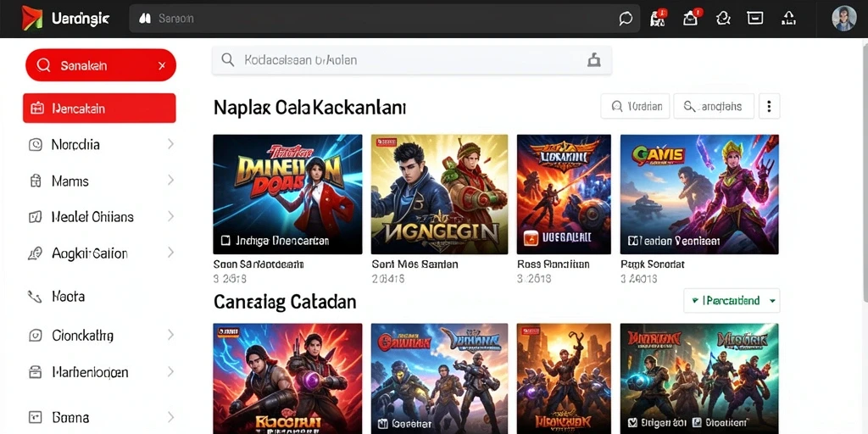Open the user profile avatar
The height and width of the screenshot is (434, 868).
[x=843, y=19]
